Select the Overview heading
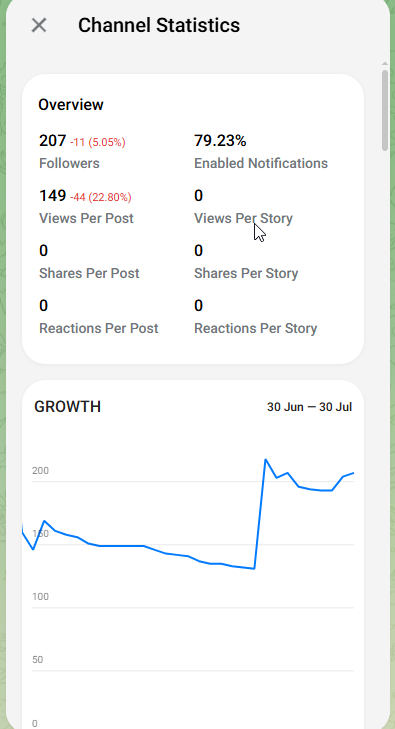 71,105
